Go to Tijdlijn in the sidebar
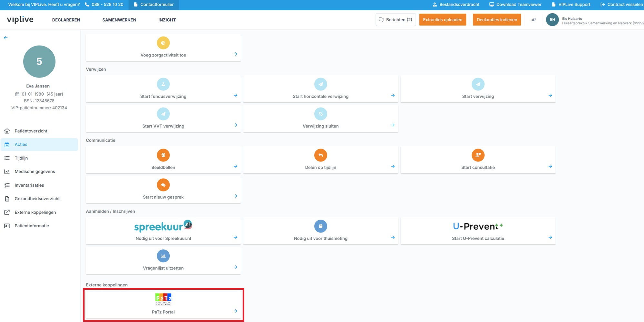Image resolution: width=644 pixels, height=322 pixels. 21,158
